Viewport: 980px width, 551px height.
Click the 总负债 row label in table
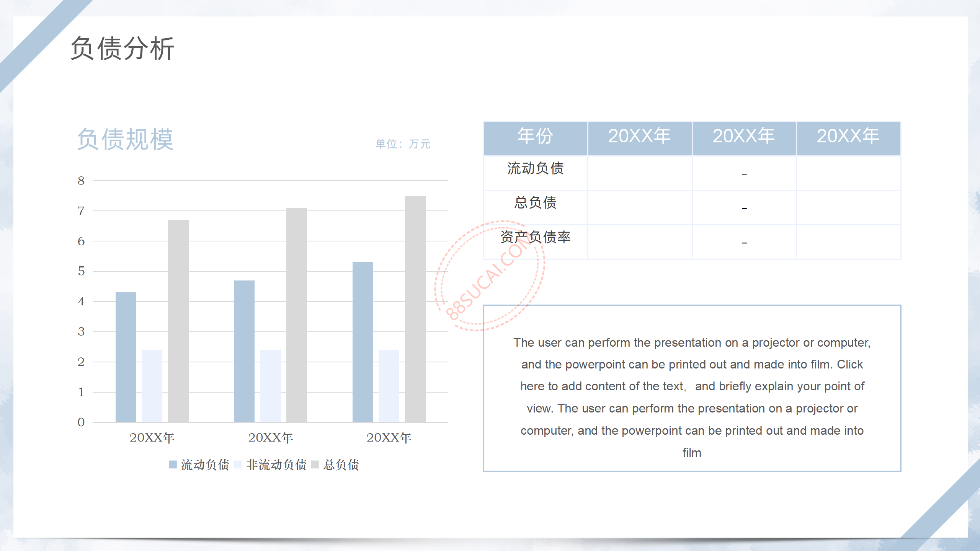[x=536, y=202]
